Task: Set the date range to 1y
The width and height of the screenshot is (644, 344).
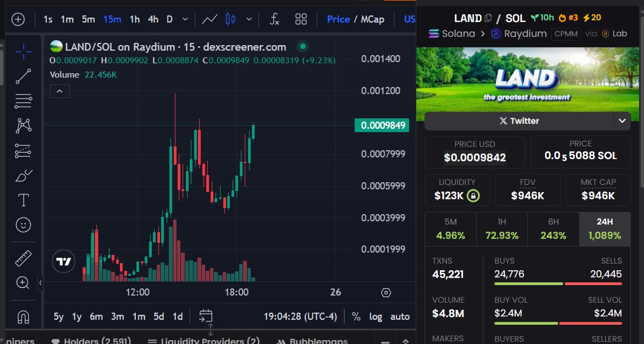Action: 77,316
